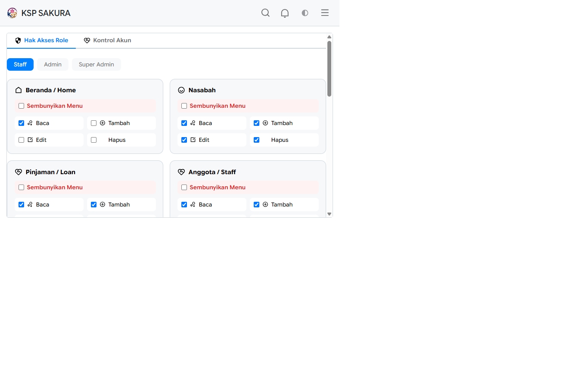Image resolution: width=588 pixels, height=388 pixels.
Task: Click the Edit pencil icon in Nasabah card
Action: pos(193,140)
